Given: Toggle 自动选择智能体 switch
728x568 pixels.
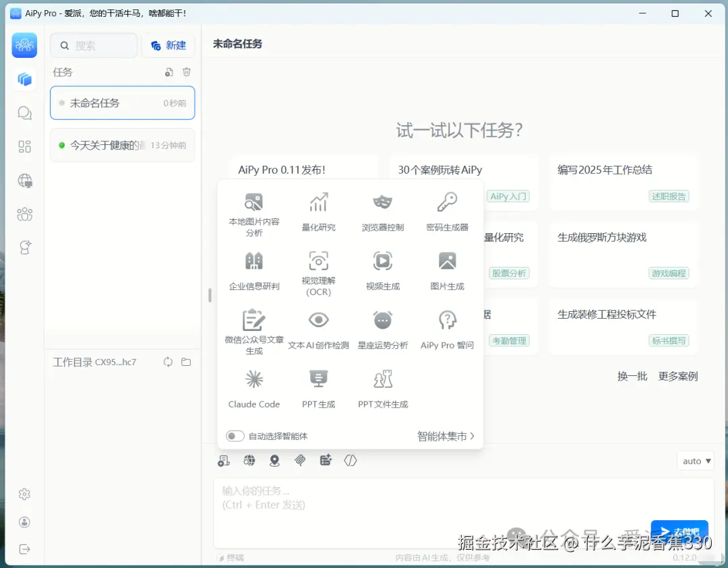Looking at the screenshot, I should pyautogui.click(x=235, y=436).
